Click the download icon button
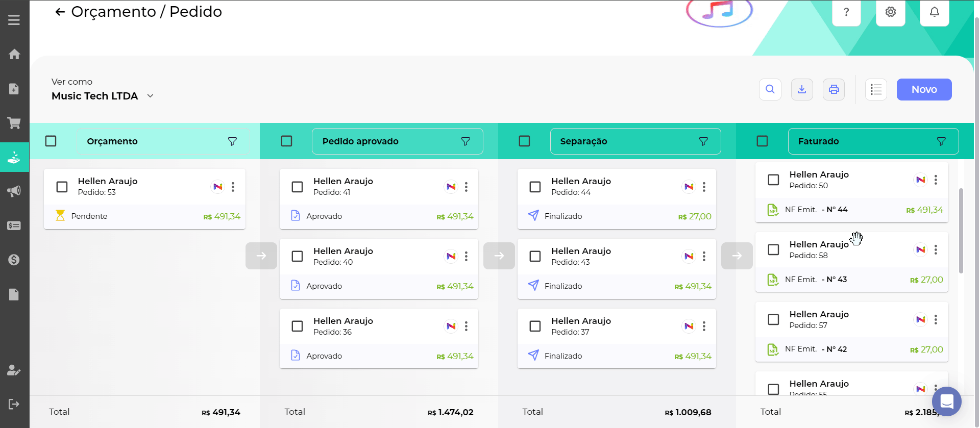This screenshot has height=428, width=980. pos(802,90)
